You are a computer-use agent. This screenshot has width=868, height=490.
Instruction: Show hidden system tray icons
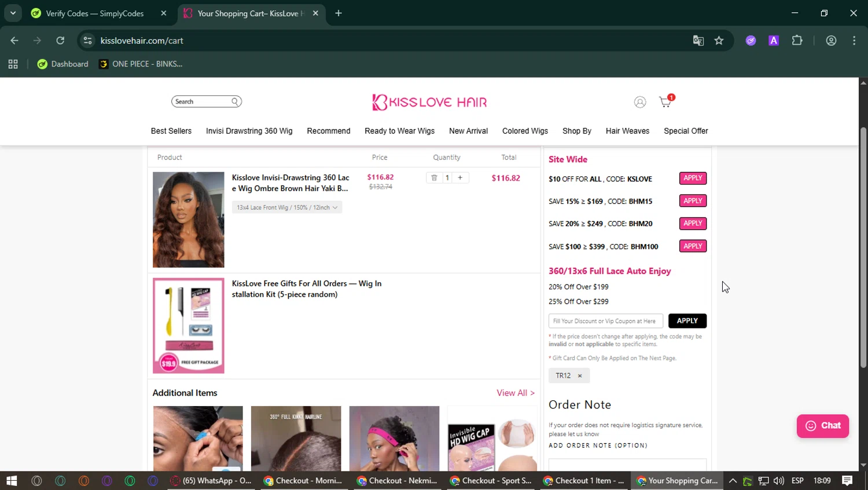[x=733, y=481]
